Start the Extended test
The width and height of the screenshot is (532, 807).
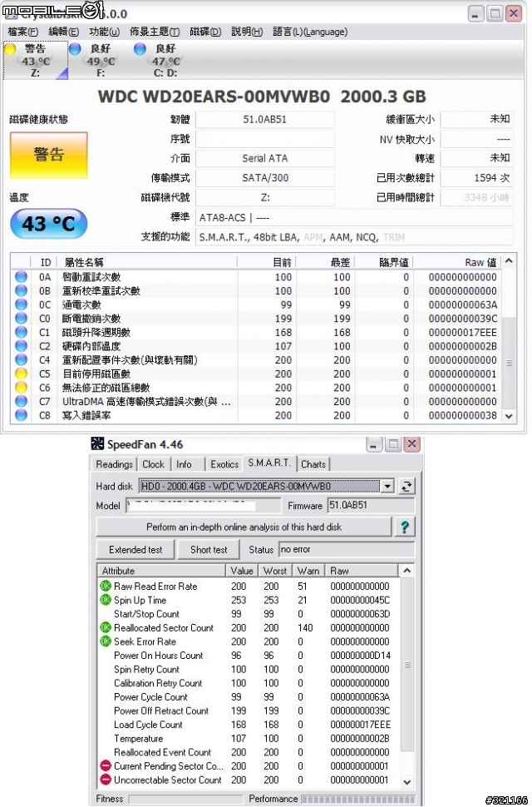click(135, 550)
